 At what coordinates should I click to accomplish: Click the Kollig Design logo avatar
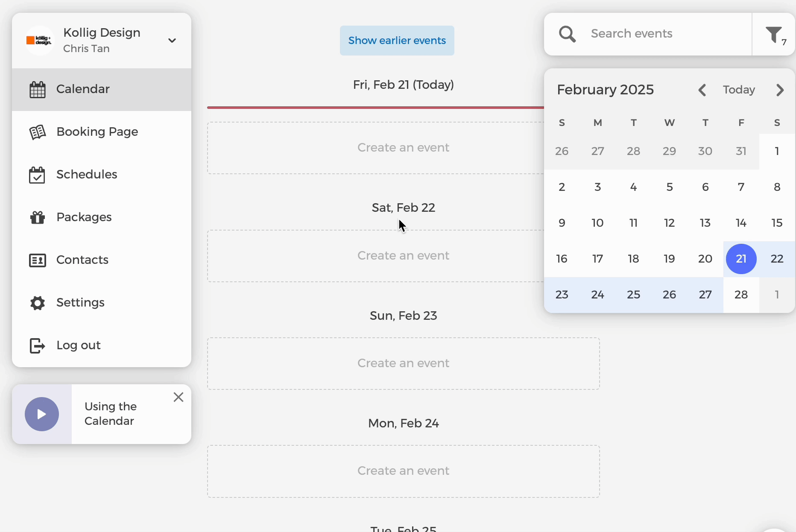pyautogui.click(x=39, y=41)
